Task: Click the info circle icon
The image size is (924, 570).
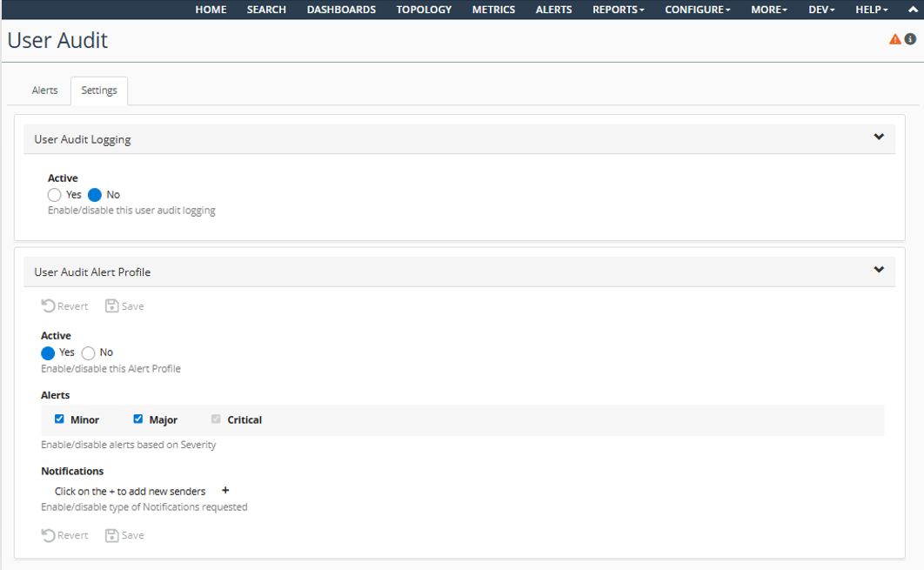Action: point(910,39)
